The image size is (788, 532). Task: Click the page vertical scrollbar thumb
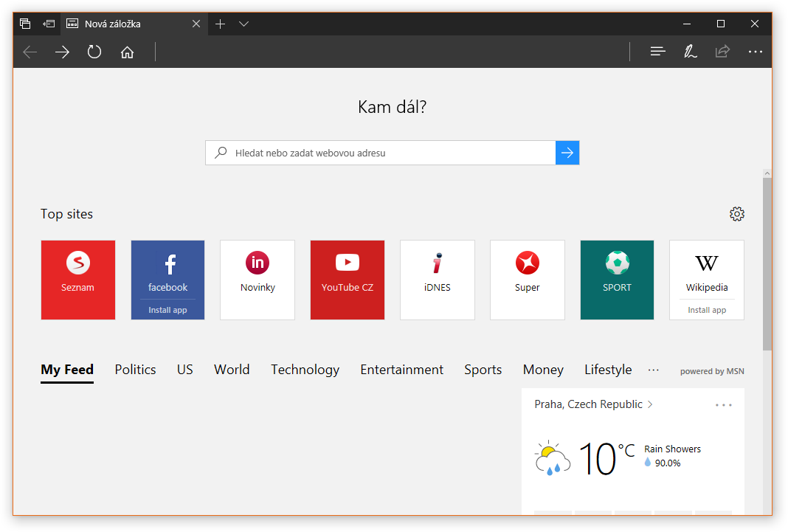click(x=767, y=263)
